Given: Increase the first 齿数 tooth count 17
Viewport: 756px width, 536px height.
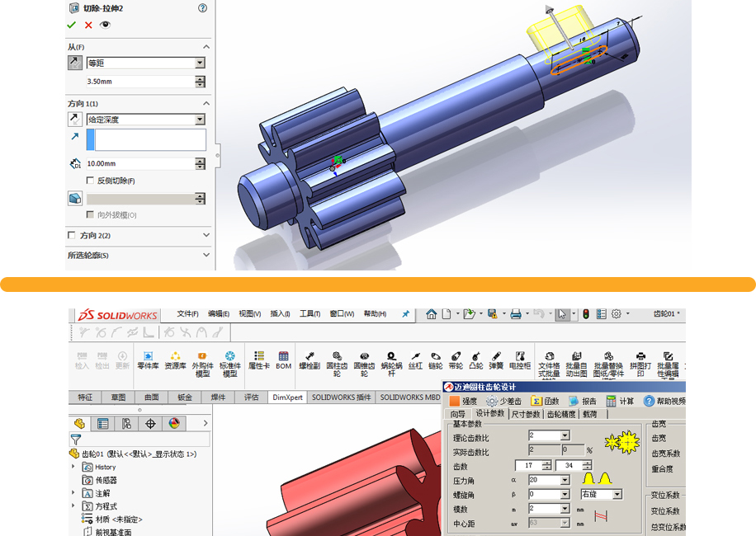Looking at the screenshot, I should tap(546, 463).
